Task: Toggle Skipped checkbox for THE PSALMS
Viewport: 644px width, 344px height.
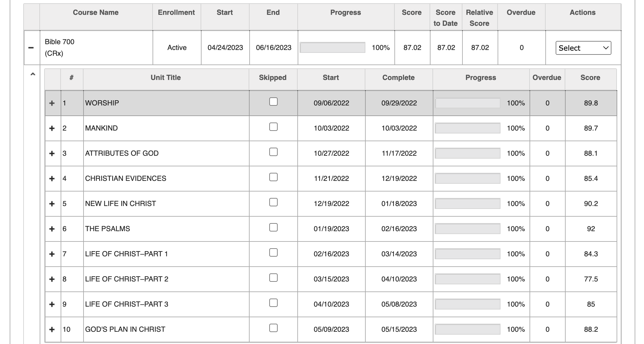Action: [x=273, y=227]
